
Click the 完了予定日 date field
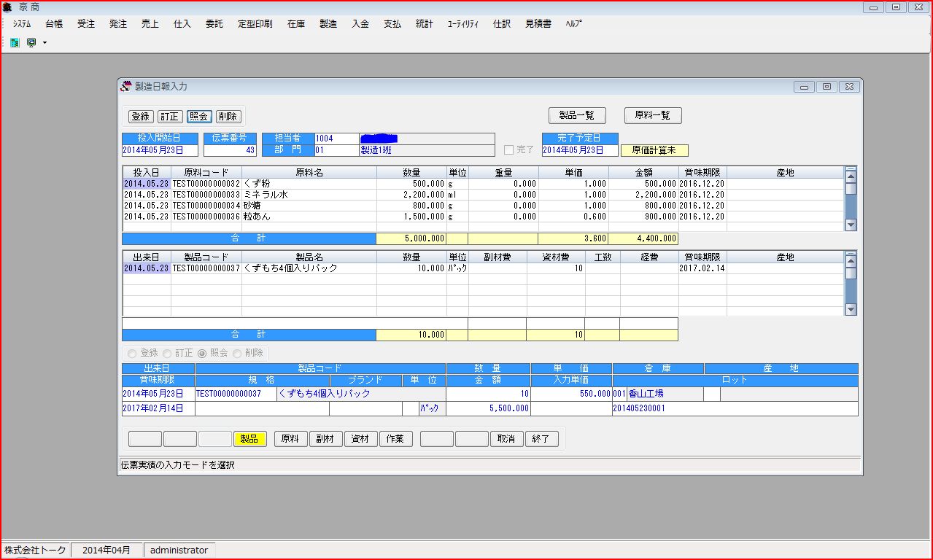tap(579, 151)
